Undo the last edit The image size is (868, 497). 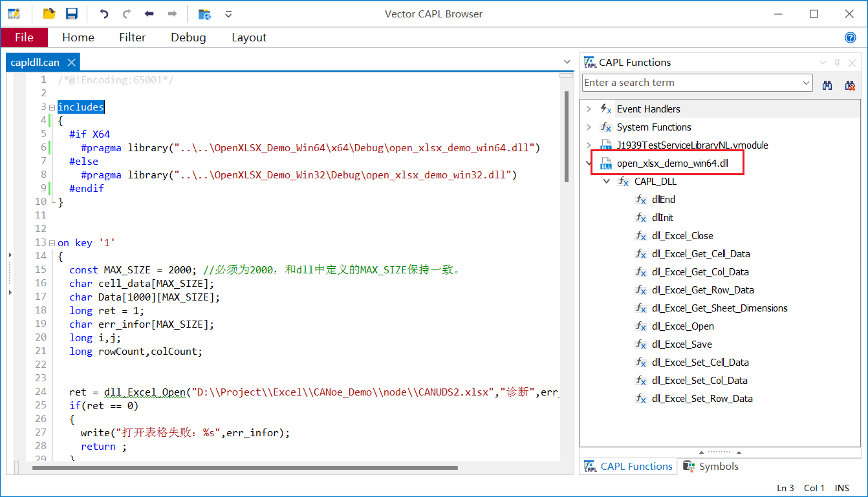click(104, 14)
